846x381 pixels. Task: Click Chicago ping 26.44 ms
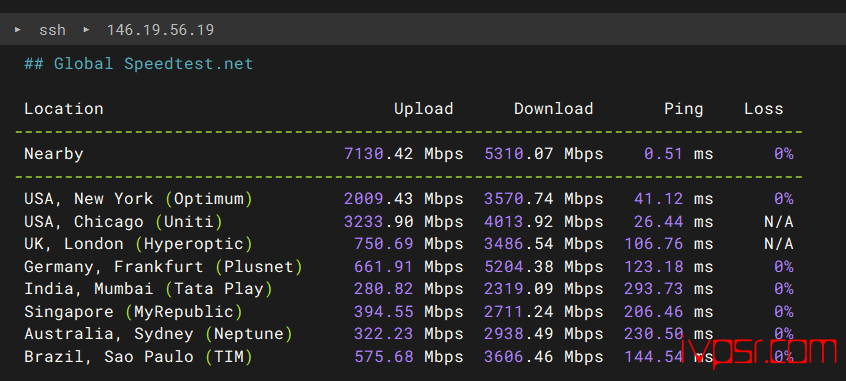(674, 221)
